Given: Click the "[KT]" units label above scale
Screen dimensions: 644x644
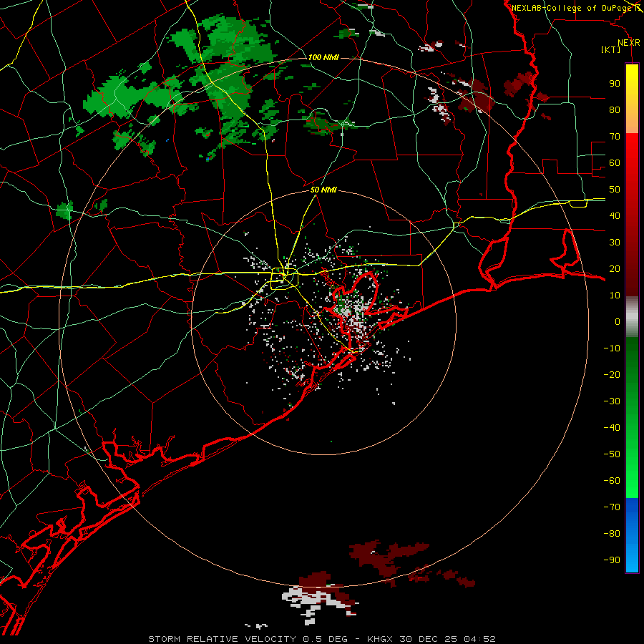Looking at the screenshot, I should coord(610,49).
